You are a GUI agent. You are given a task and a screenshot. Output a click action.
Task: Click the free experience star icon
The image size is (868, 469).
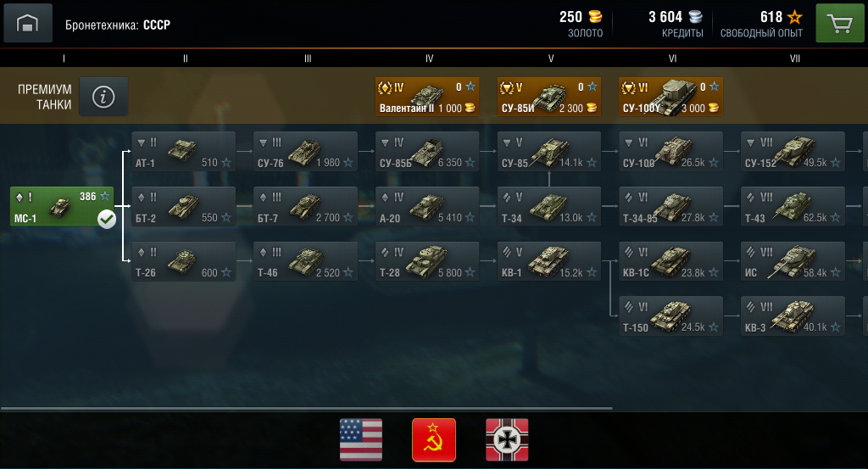795,17
